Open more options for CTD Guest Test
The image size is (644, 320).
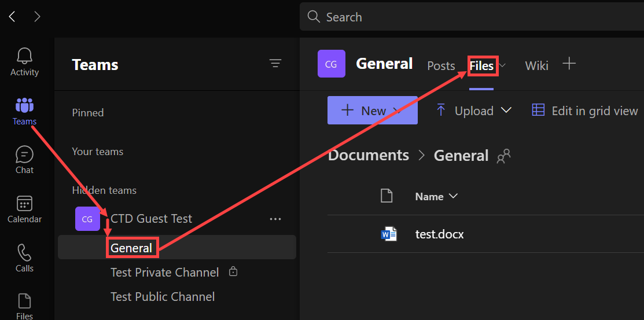(x=275, y=219)
